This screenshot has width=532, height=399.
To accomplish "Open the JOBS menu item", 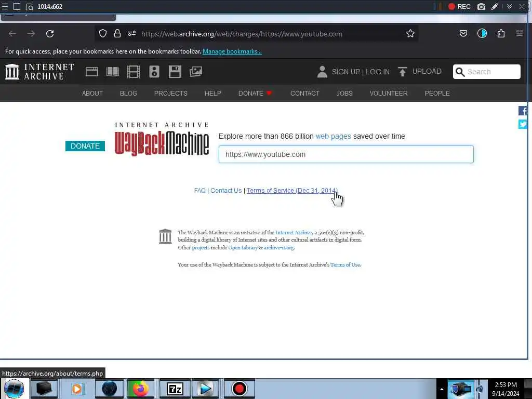I will pos(344,94).
